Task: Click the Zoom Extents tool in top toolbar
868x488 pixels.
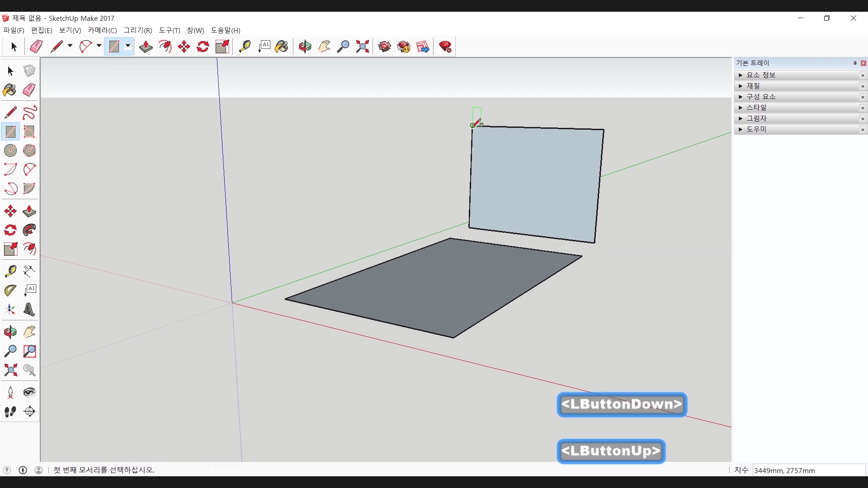Action: pos(362,47)
